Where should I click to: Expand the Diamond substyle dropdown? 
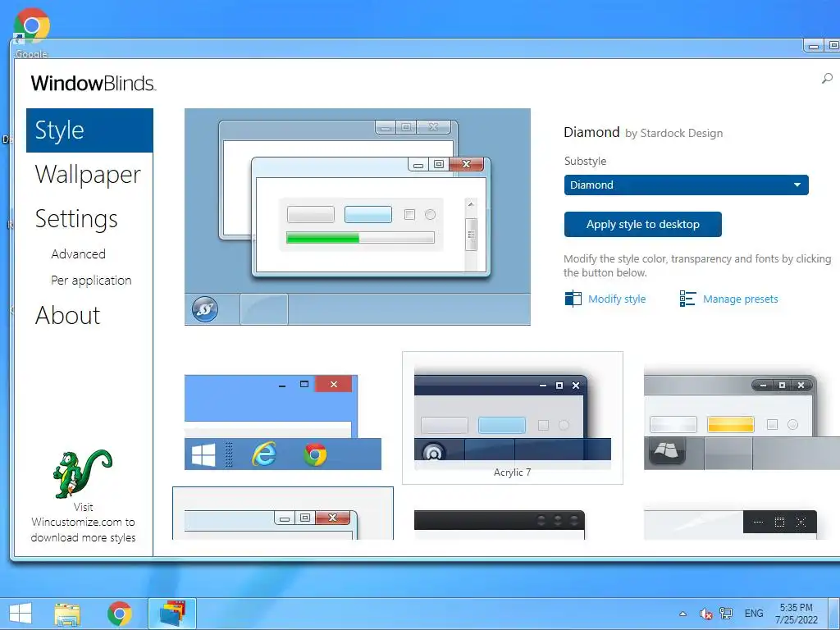click(686, 185)
